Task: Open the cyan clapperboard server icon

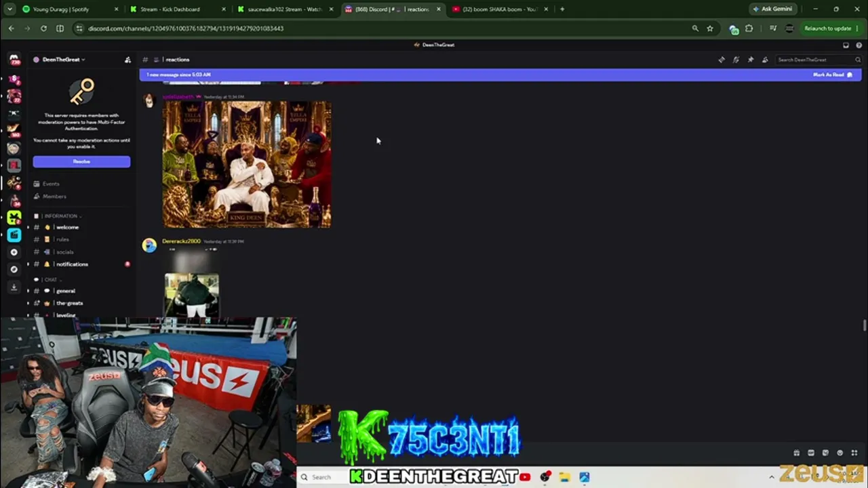Action: [x=14, y=235]
